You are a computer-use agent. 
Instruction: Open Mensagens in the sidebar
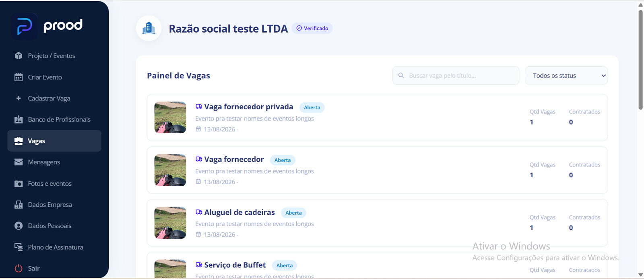pos(54,162)
